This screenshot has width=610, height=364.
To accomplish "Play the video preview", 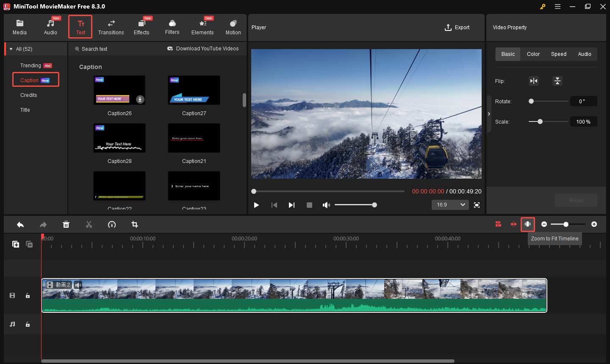I will pyautogui.click(x=256, y=205).
